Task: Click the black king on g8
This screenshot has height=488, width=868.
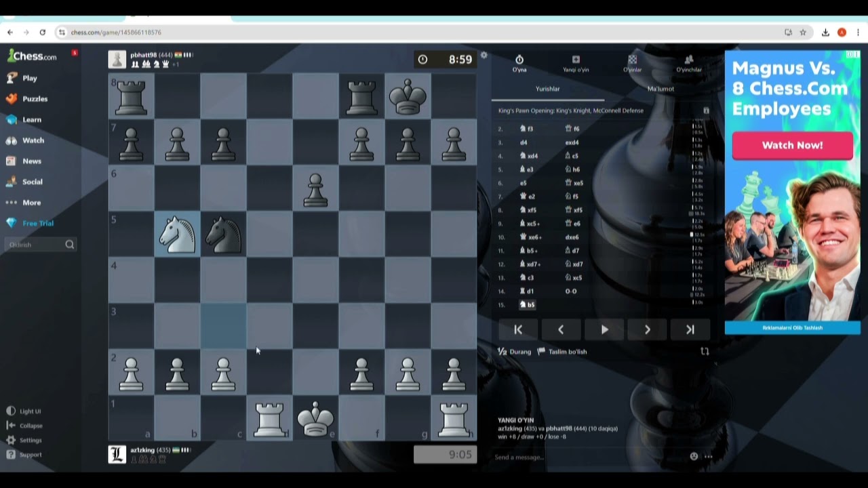Action: tap(408, 97)
